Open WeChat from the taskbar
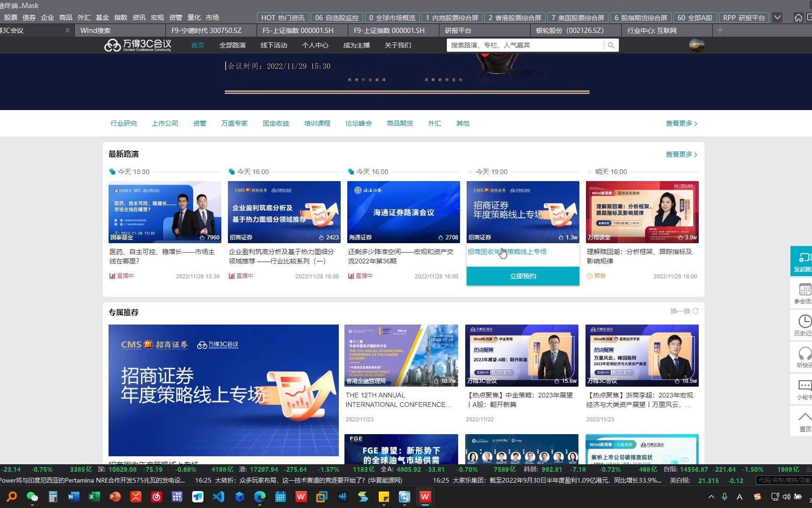 point(32,497)
